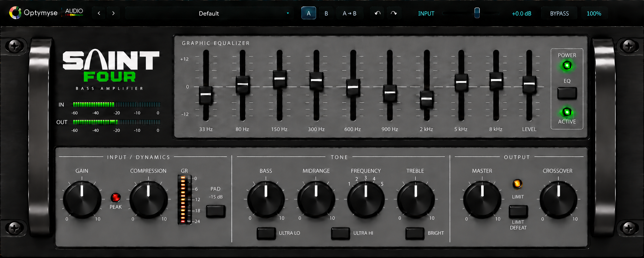
Task: Click the BASS knob
Action: [266, 199]
